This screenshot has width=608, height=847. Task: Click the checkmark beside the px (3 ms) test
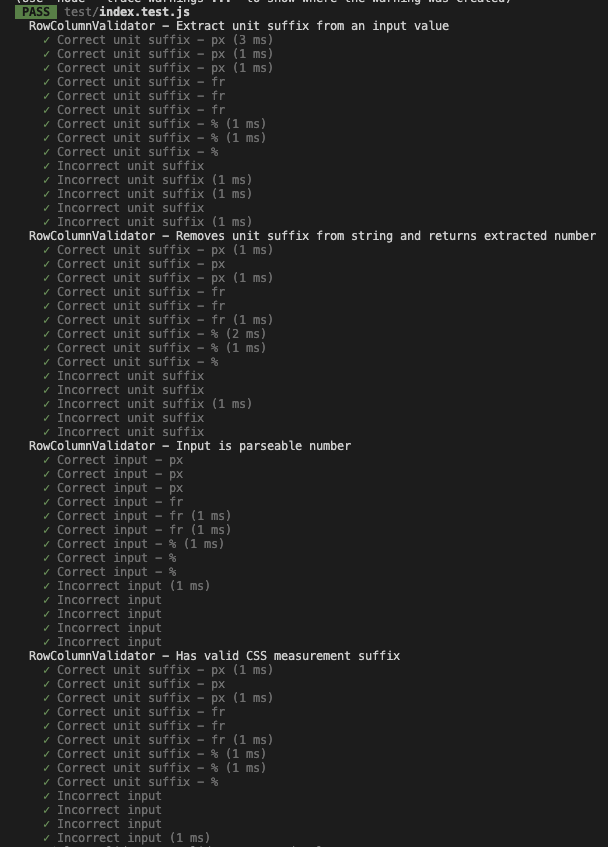(47, 40)
